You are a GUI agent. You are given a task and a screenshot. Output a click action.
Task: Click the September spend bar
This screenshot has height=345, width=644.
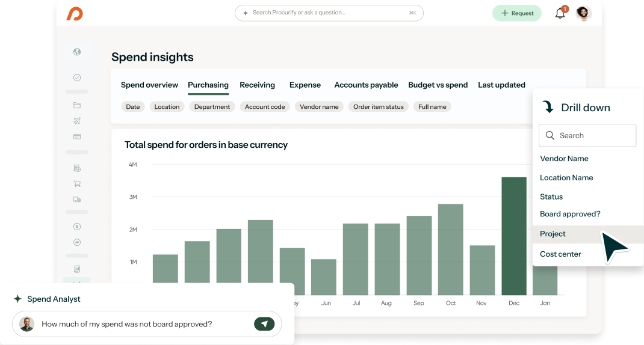(419, 255)
